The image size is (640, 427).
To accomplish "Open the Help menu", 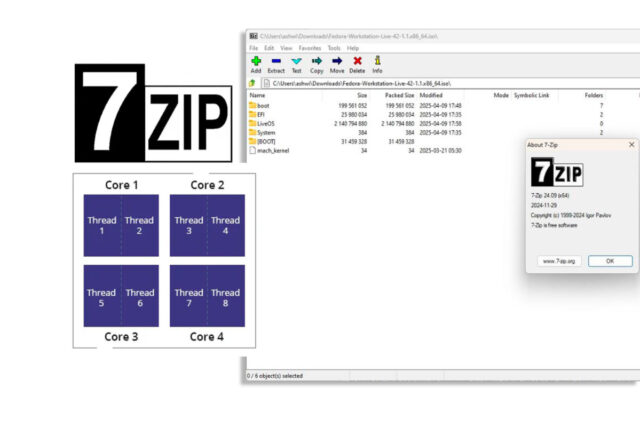I will pyautogui.click(x=353, y=48).
